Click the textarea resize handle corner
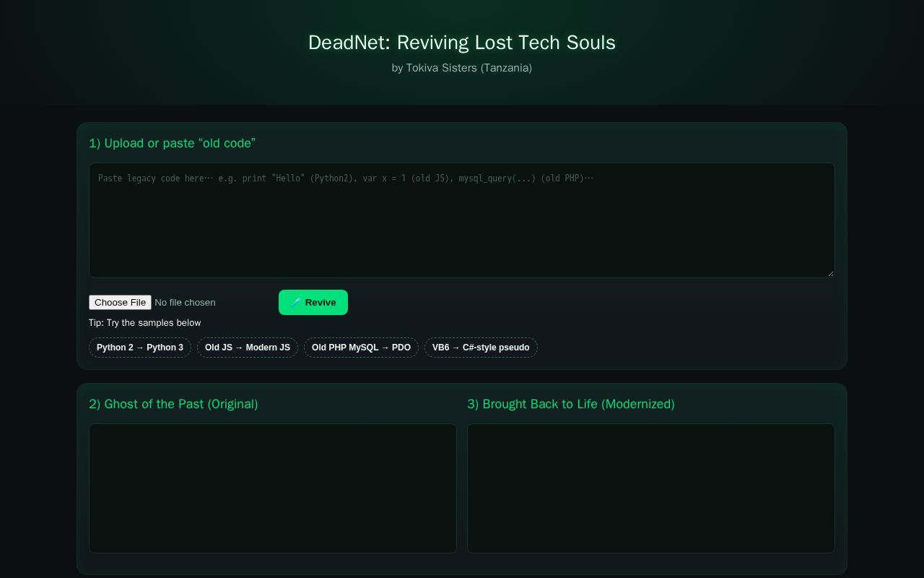 pyautogui.click(x=830, y=273)
